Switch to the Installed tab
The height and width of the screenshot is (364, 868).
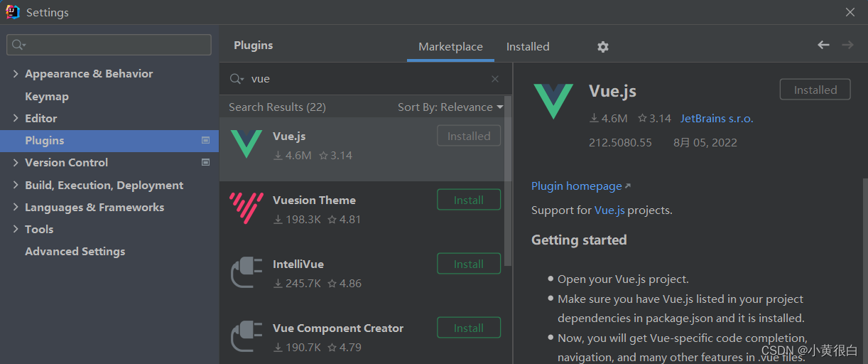point(528,46)
